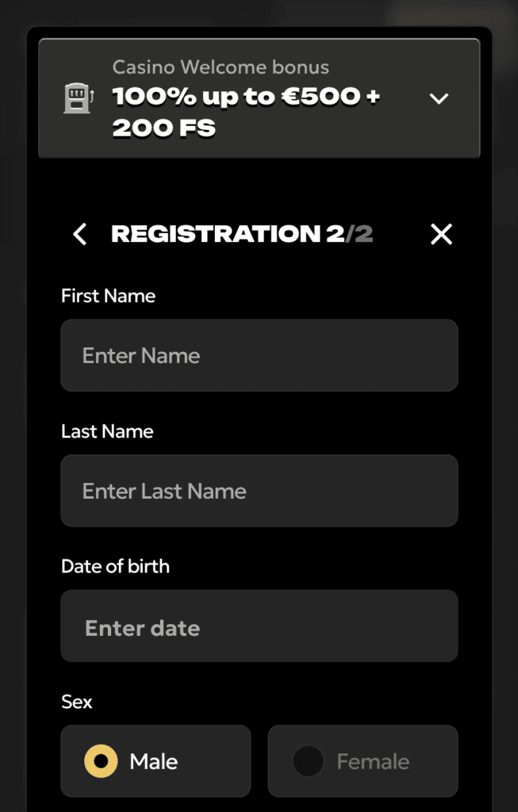The height and width of the screenshot is (812, 518).
Task: Click the slot machine bonus icon
Action: pyautogui.click(x=79, y=98)
